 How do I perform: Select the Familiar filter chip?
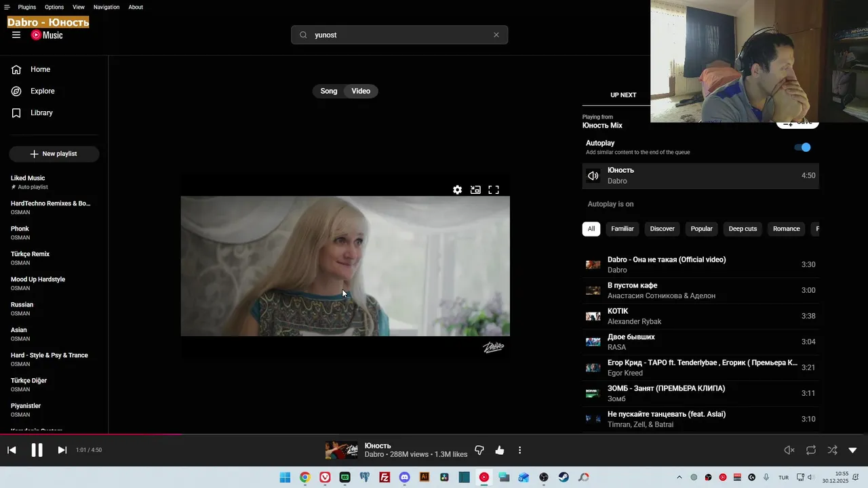coord(623,228)
